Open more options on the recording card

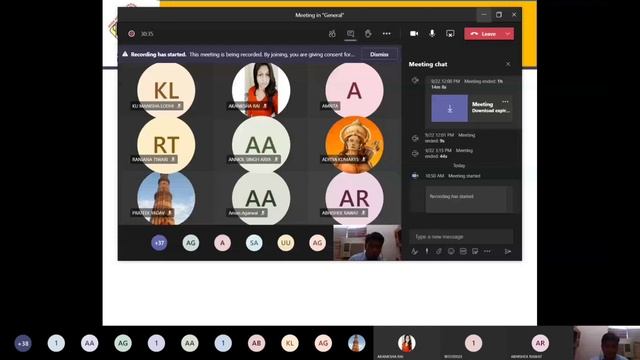click(505, 102)
